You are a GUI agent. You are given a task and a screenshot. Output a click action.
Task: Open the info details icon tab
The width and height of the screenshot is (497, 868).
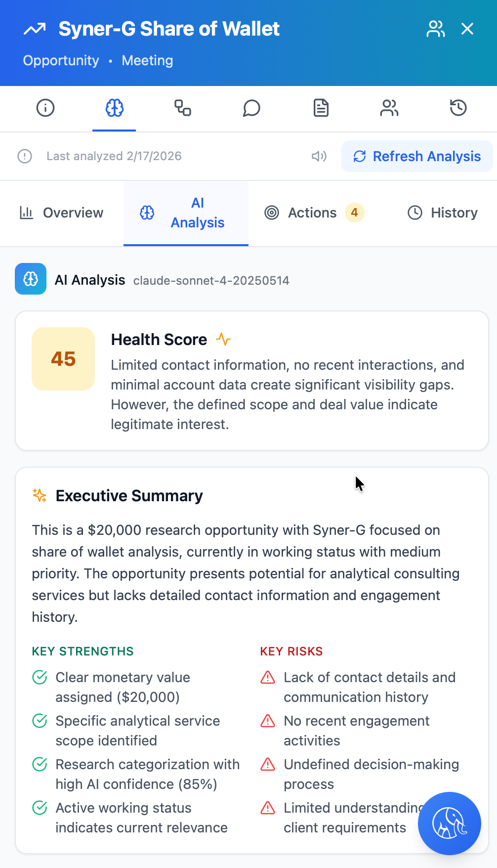click(45, 108)
